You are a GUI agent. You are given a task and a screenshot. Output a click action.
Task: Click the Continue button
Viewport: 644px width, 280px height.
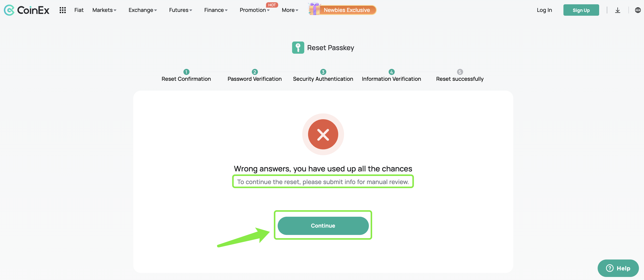323,226
